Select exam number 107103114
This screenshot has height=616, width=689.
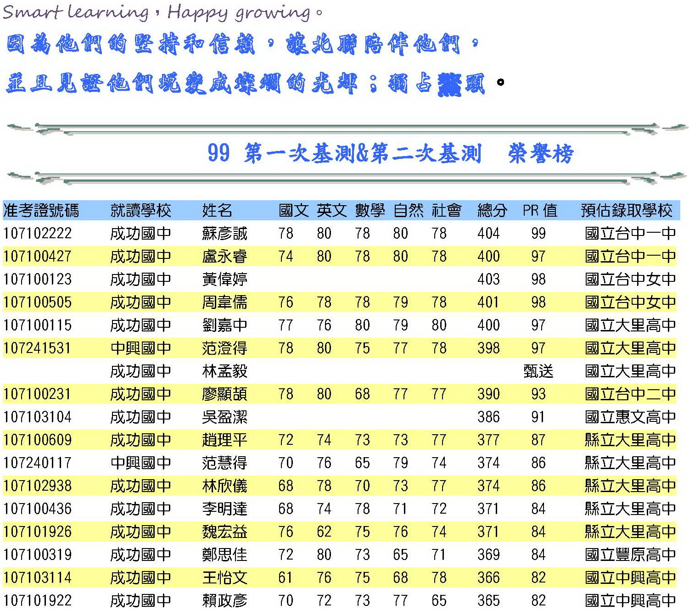(37, 578)
